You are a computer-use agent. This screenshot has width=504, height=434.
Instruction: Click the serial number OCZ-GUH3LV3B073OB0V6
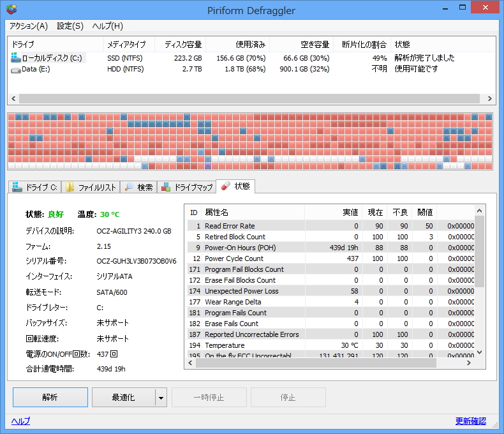(x=137, y=261)
